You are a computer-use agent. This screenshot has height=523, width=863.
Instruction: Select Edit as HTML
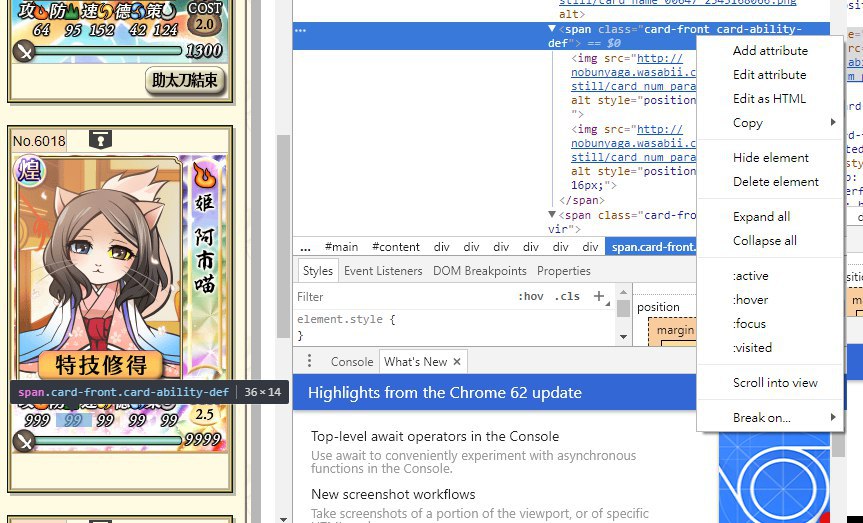click(x=770, y=99)
